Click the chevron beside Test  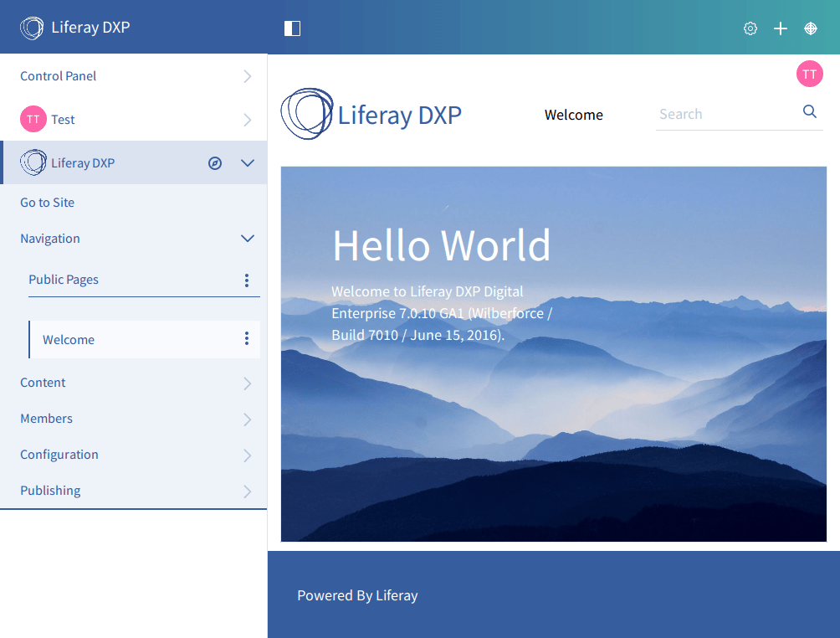point(247,119)
